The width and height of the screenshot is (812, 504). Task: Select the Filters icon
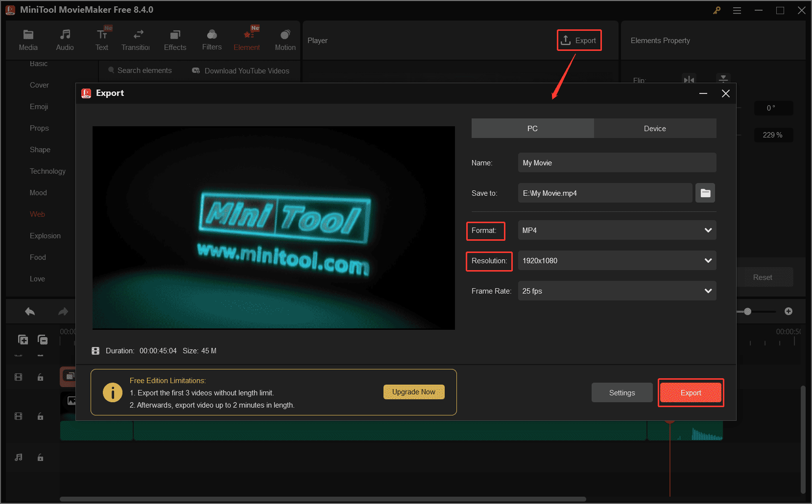[x=212, y=38]
